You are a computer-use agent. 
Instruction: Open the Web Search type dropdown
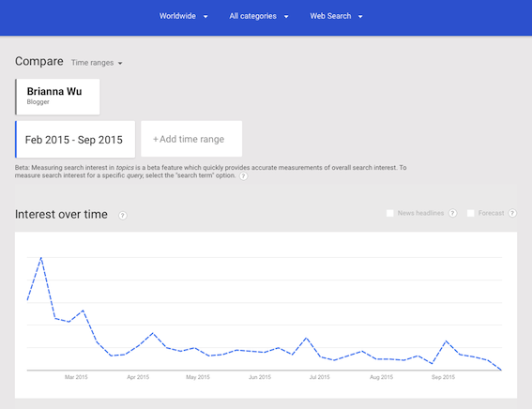336,16
